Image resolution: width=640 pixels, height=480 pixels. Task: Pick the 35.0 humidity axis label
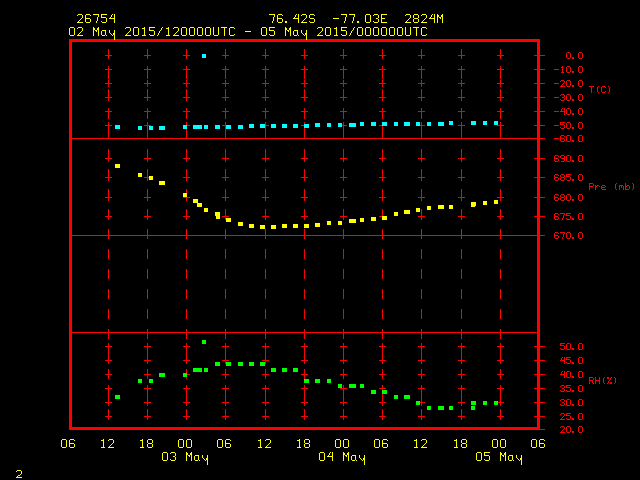[x=571, y=389]
